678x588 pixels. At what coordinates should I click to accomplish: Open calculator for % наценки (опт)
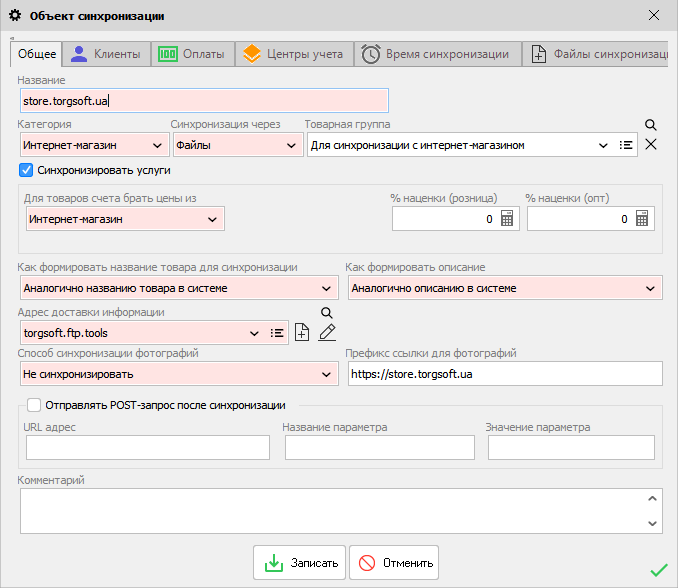(x=642, y=219)
